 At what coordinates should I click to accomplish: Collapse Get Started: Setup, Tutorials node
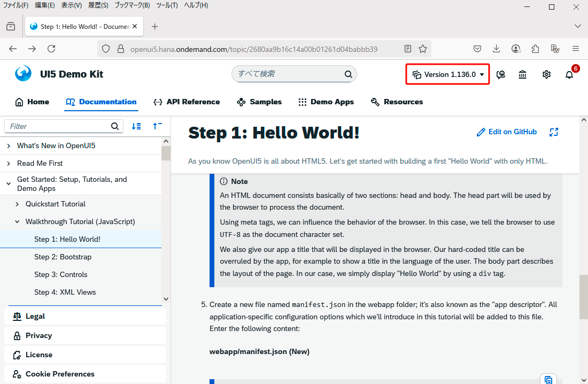coord(9,184)
